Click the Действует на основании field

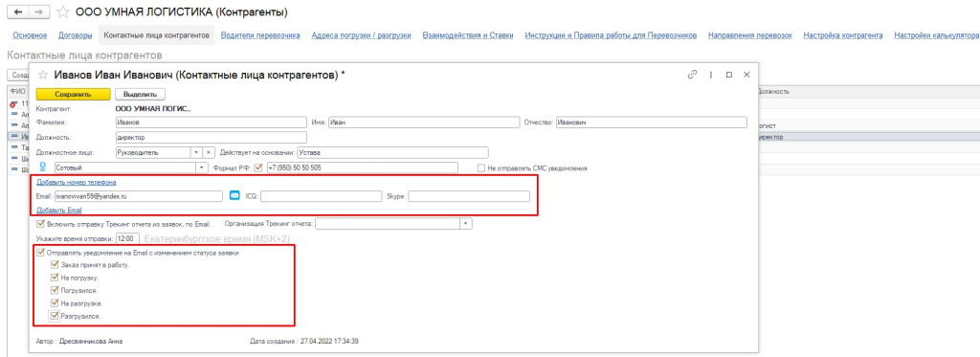pyautogui.click(x=392, y=152)
